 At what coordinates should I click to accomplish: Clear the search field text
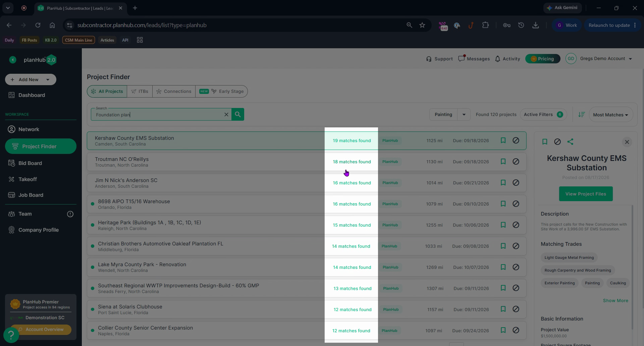point(226,115)
